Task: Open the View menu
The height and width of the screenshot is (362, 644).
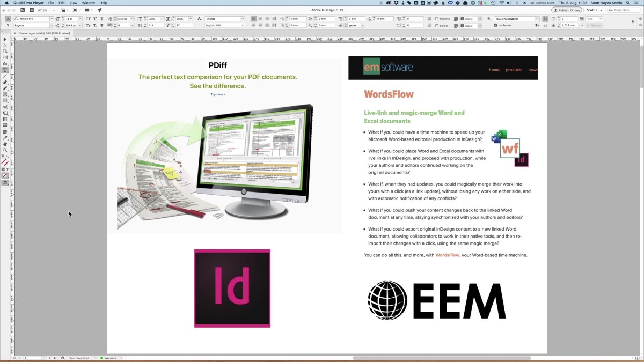Action: pyautogui.click(x=74, y=3)
